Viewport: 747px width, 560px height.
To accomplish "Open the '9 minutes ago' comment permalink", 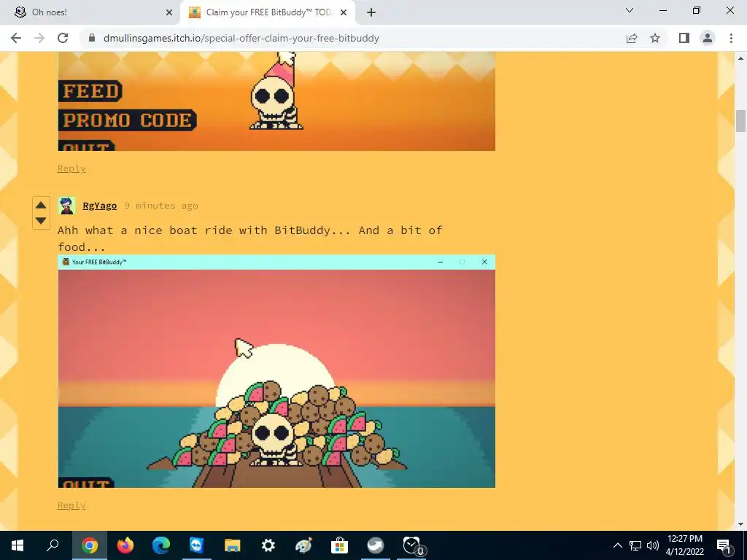I will [161, 206].
